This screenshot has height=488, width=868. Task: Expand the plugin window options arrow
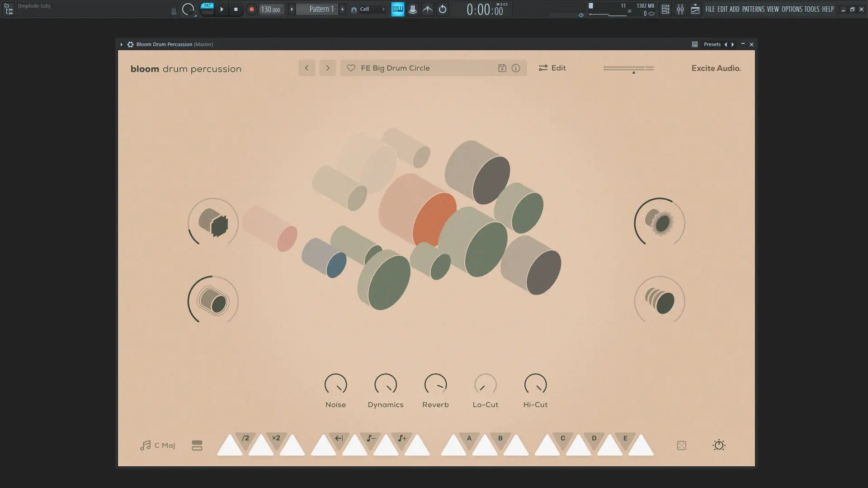click(121, 44)
